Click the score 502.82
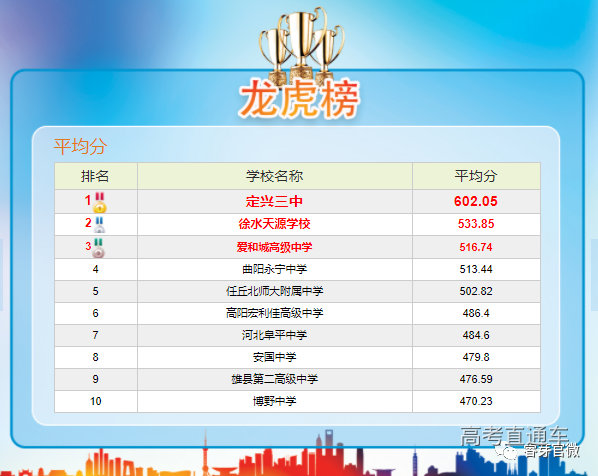The width and height of the screenshot is (598, 476). tap(476, 291)
